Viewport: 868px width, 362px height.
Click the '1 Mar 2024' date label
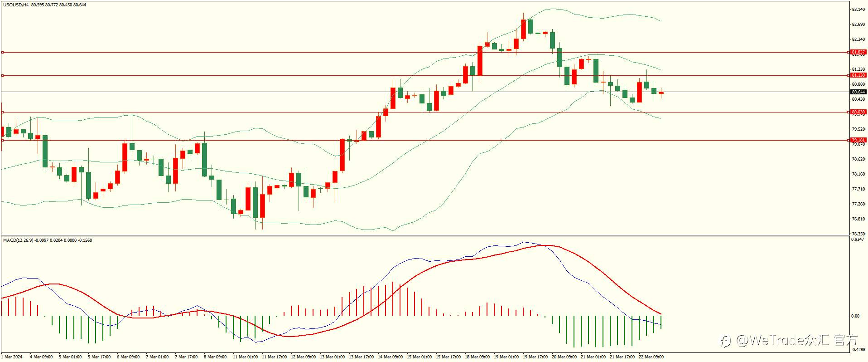11,357
